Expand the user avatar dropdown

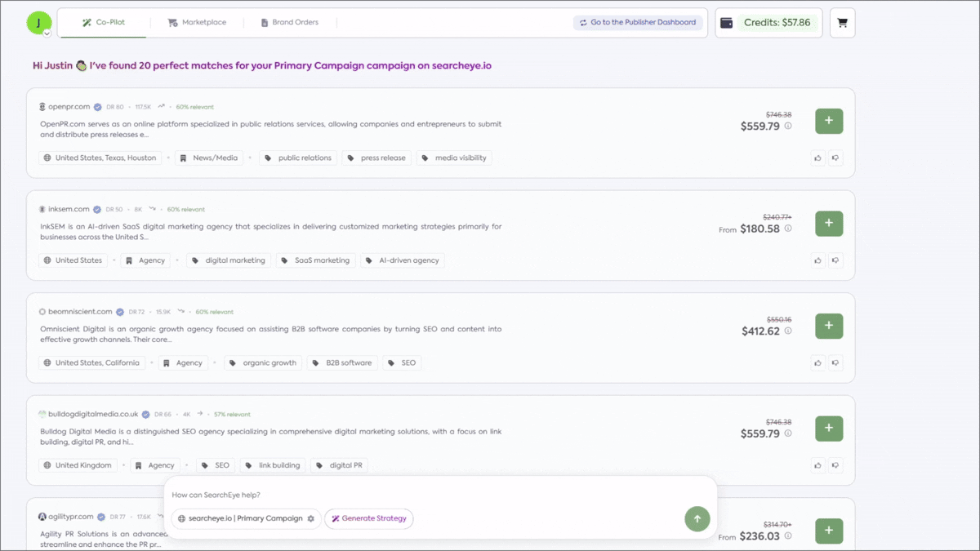tap(47, 33)
